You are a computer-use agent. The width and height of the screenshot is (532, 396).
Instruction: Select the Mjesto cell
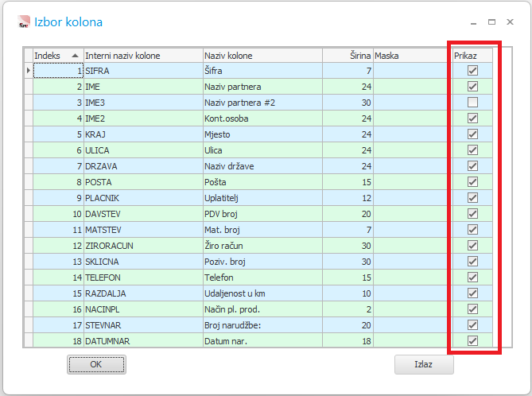(x=262, y=134)
